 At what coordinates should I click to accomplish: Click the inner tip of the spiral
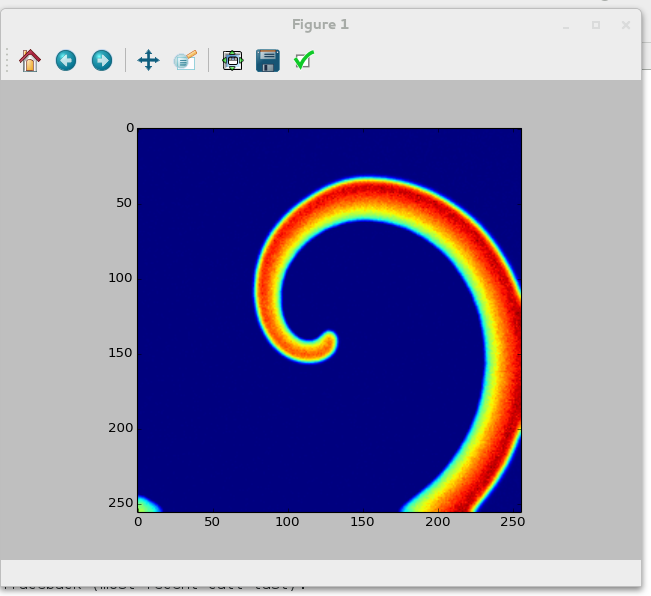(329, 340)
